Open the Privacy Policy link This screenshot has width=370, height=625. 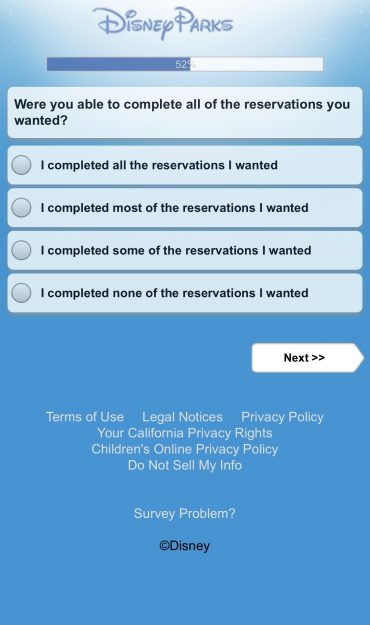282,417
